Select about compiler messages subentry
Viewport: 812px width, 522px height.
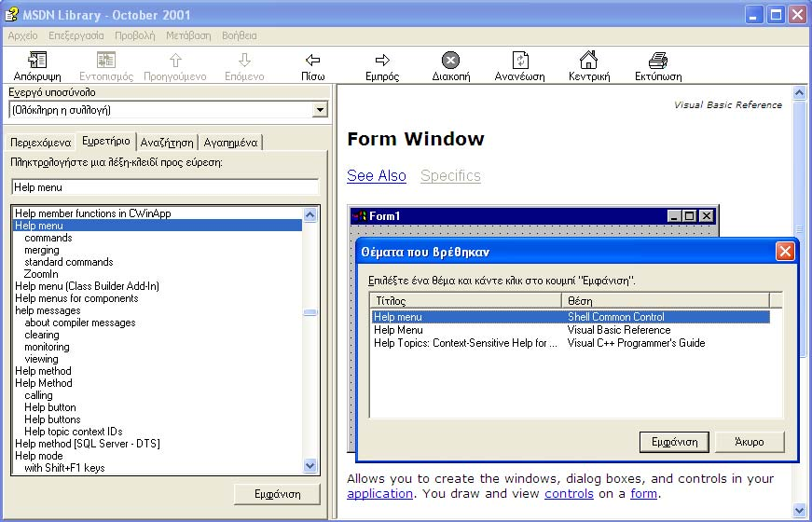(x=80, y=323)
